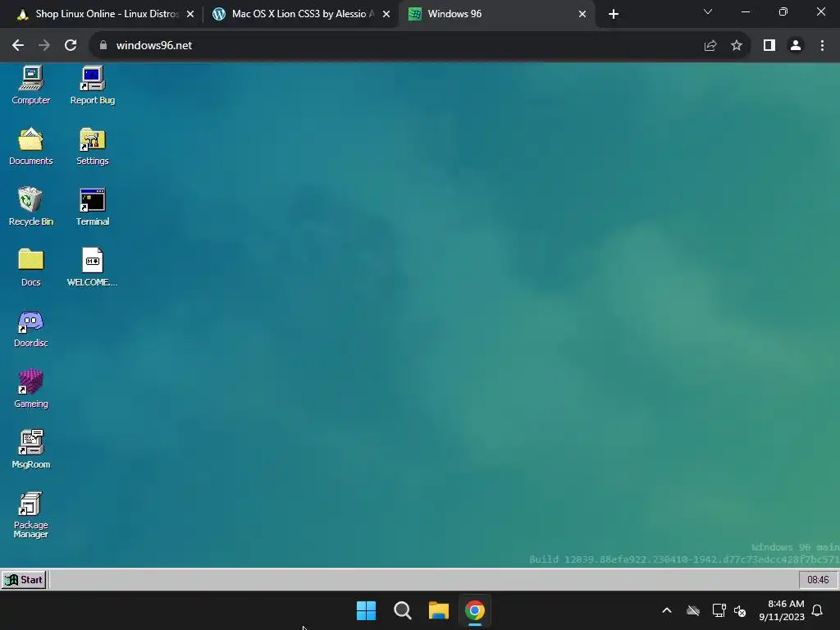Image resolution: width=840 pixels, height=630 pixels.
Task: Open the Windows notifications bell
Action: click(818, 610)
